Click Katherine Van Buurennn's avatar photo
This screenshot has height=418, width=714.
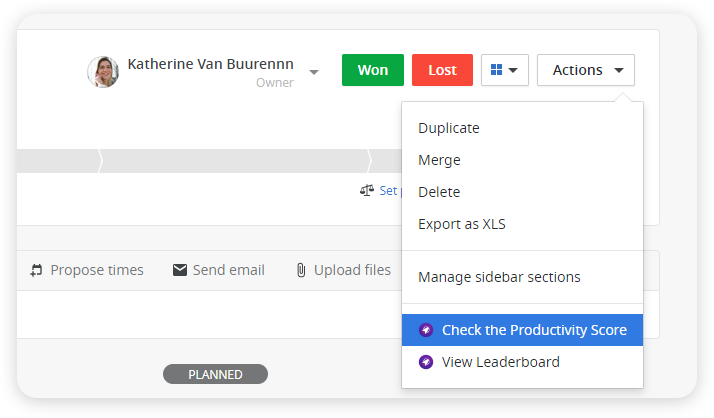(103, 72)
